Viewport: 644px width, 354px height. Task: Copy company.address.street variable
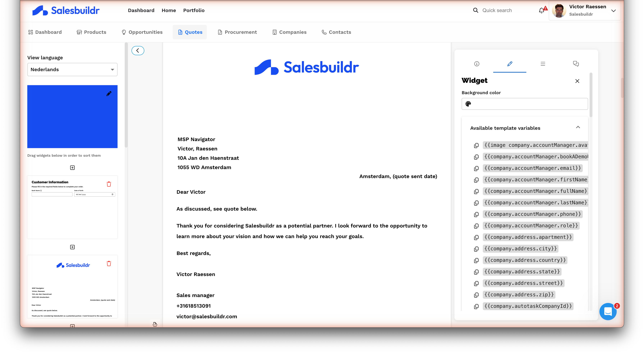tap(476, 284)
